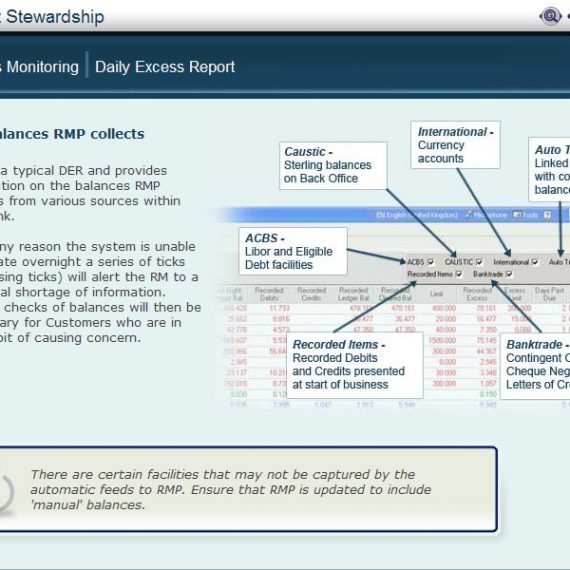Click the Recorded Items callout box
This screenshot has height=570, width=570.
pyautogui.click(x=355, y=365)
